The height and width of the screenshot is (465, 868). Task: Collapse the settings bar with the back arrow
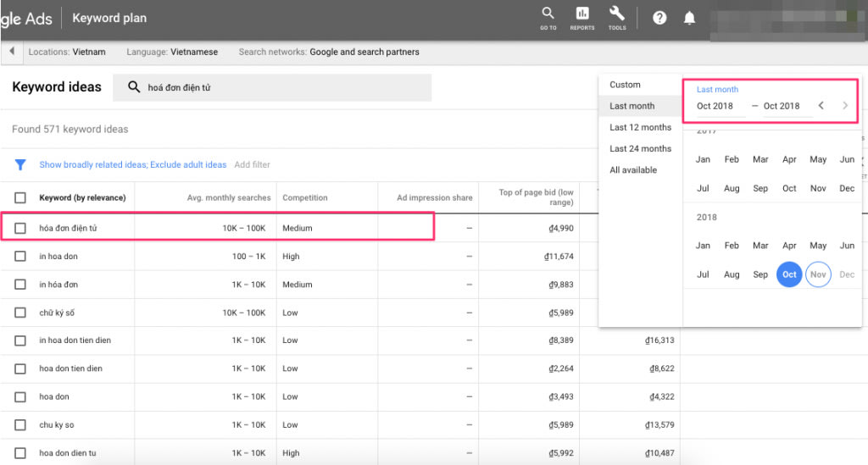[12, 52]
